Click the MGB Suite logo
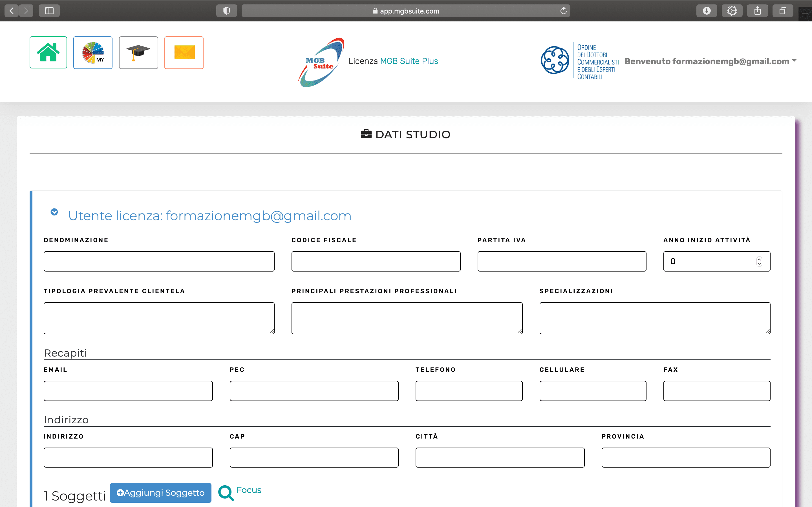The width and height of the screenshot is (812, 507). click(x=321, y=62)
